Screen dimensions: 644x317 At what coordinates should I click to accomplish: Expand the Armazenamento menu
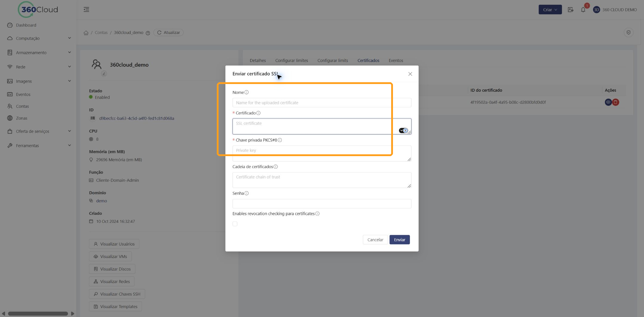coord(39,52)
